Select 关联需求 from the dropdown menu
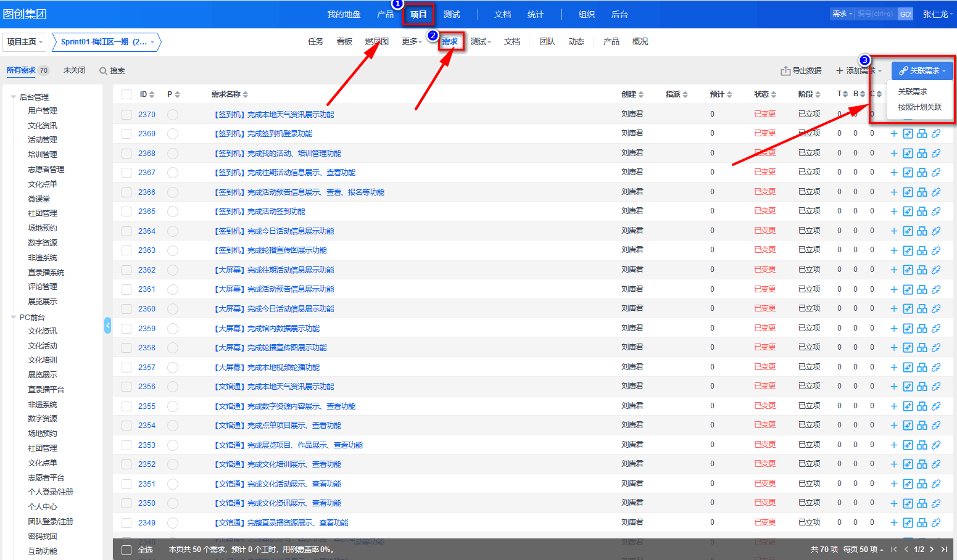Image resolution: width=957 pixels, height=560 pixels. 913,91
